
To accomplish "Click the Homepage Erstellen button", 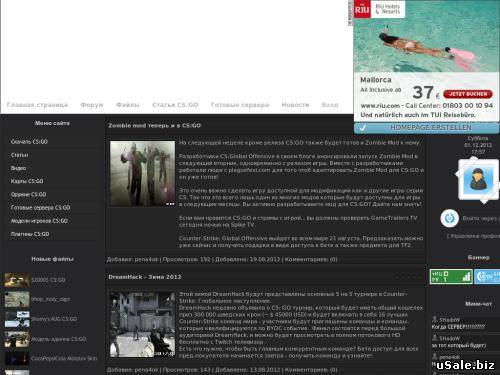I will [x=427, y=128].
